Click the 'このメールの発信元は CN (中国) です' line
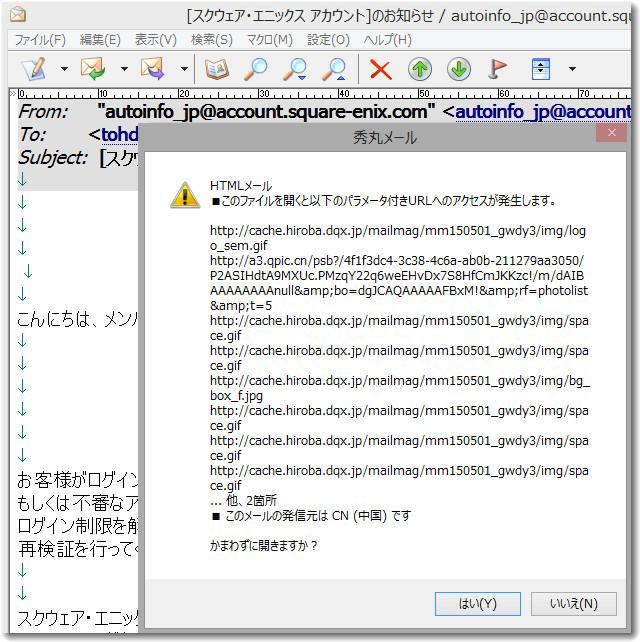Image resolution: width=640 pixels, height=642 pixels. click(x=311, y=515)
